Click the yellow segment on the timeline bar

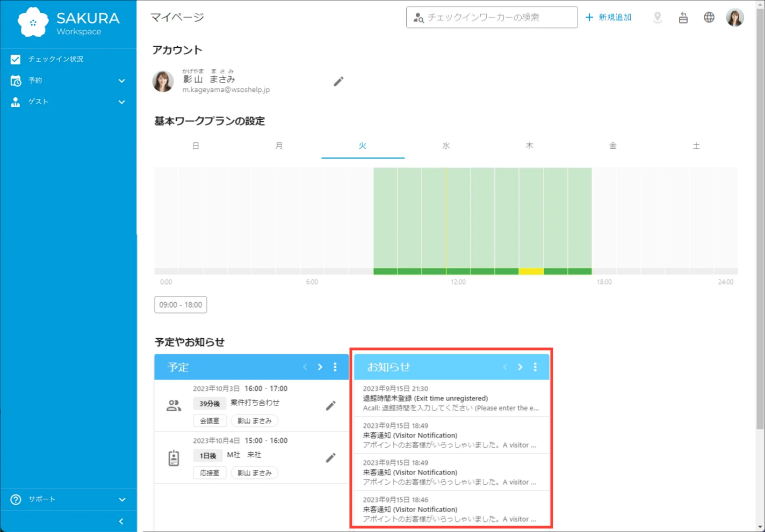coord(531,272)
